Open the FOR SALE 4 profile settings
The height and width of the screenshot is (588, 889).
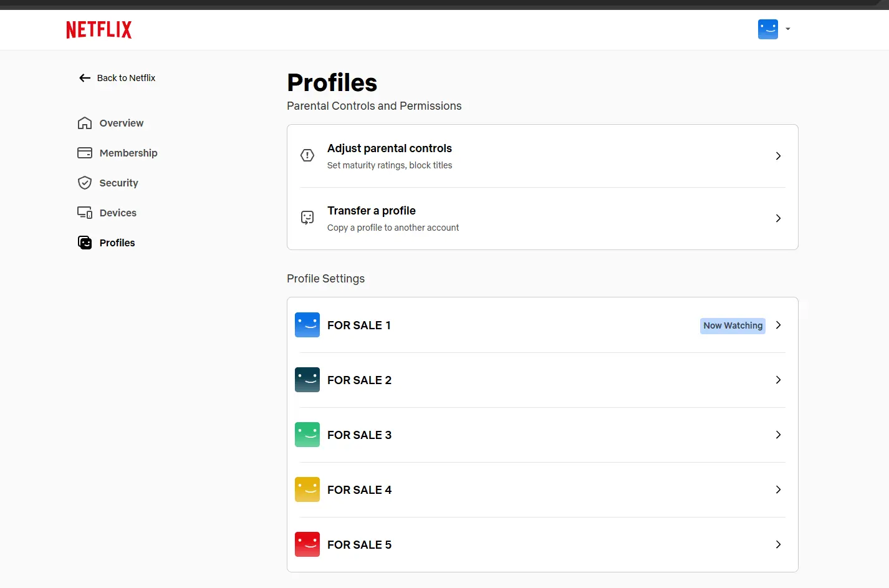coord(542,489)
